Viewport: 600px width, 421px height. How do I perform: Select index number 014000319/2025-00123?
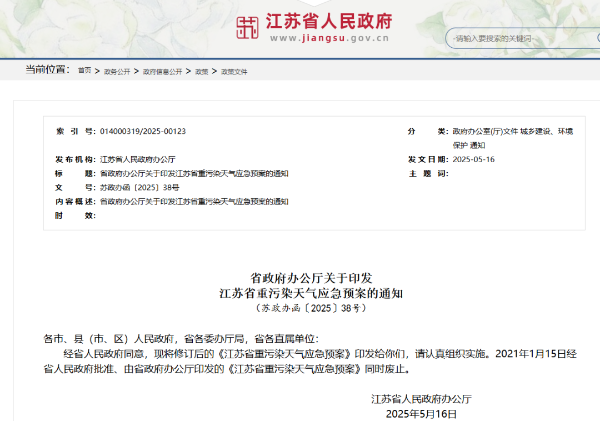143,131
